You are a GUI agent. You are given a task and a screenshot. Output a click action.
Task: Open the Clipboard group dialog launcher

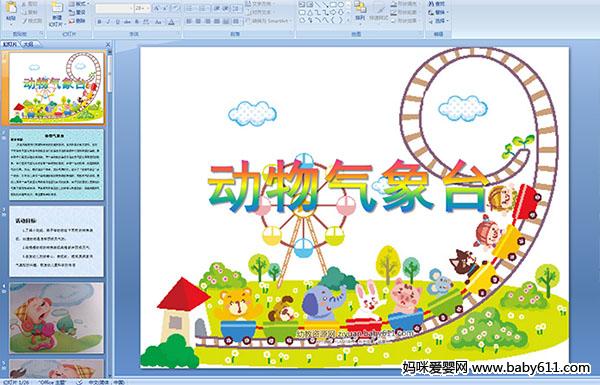tap(41, 34)
